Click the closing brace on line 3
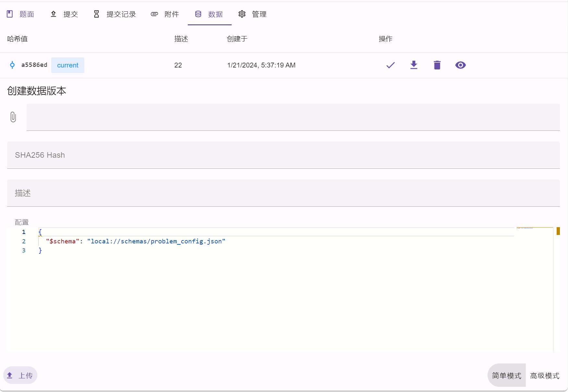The image size is (568, 392). click(40, 250)
